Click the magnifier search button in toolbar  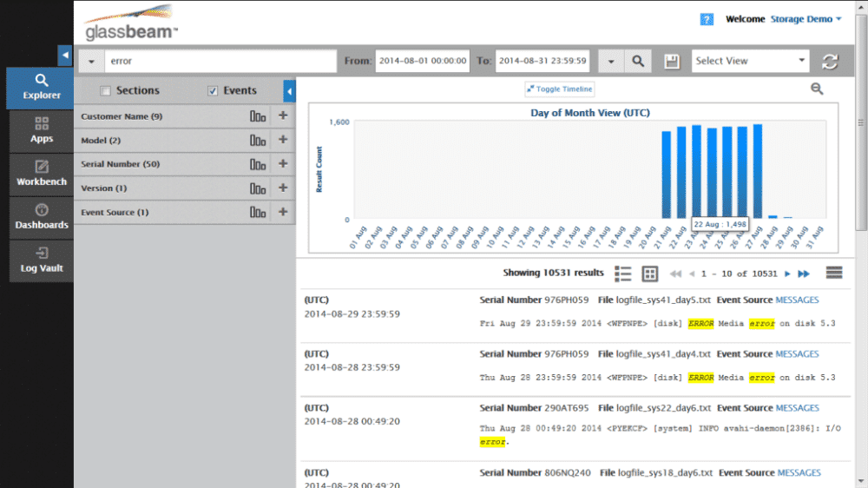coord(638,61)
